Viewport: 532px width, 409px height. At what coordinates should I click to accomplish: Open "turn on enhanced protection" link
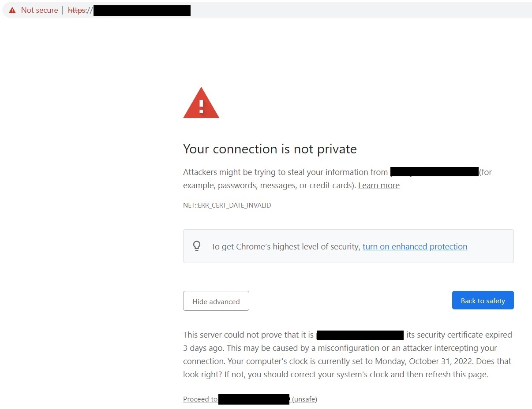coord(415,247)
